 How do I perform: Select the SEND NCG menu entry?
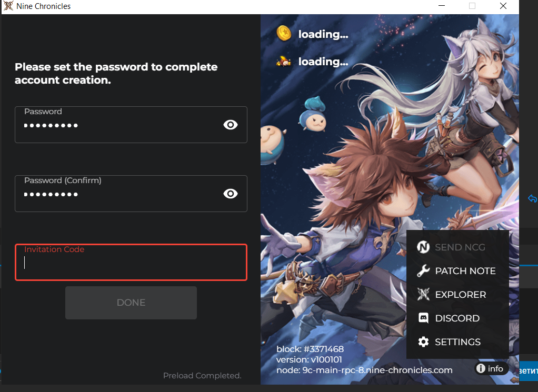pos(460,247)
